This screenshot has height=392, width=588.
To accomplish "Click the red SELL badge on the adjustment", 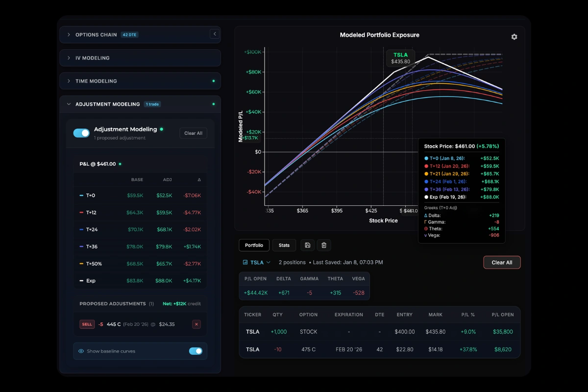I will [x=86, y=324].
